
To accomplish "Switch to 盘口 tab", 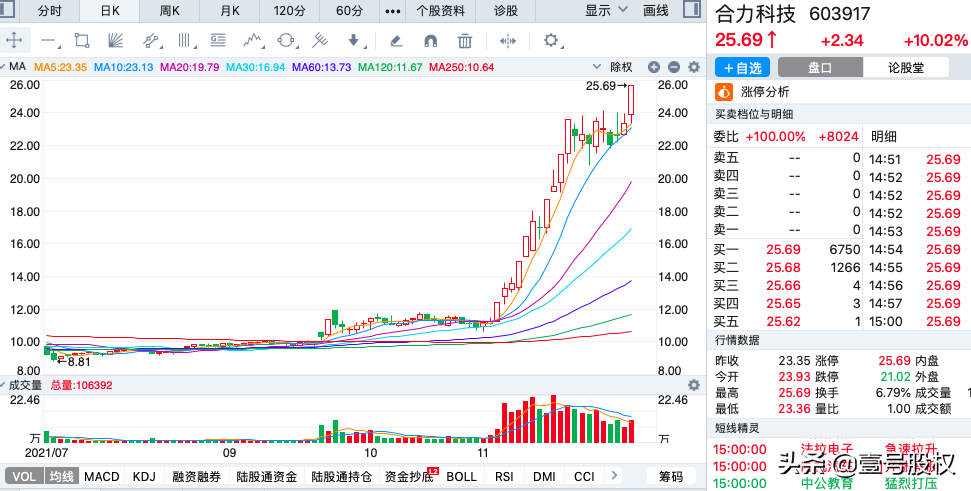I will pos(820,67).
